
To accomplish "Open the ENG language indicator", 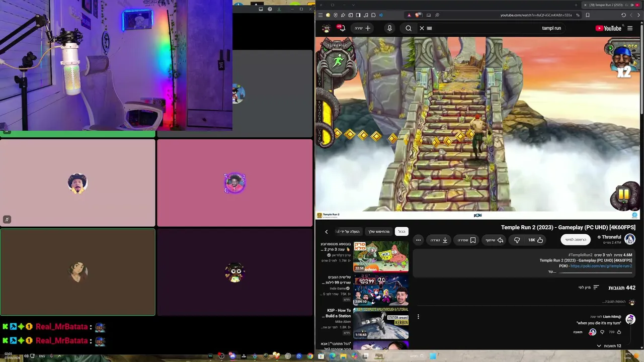I will click(42, 356).
